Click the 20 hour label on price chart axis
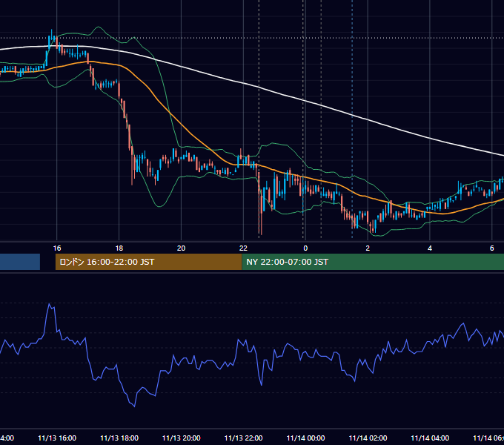Screen dimensions: 504x445 (x=182, y=248)
